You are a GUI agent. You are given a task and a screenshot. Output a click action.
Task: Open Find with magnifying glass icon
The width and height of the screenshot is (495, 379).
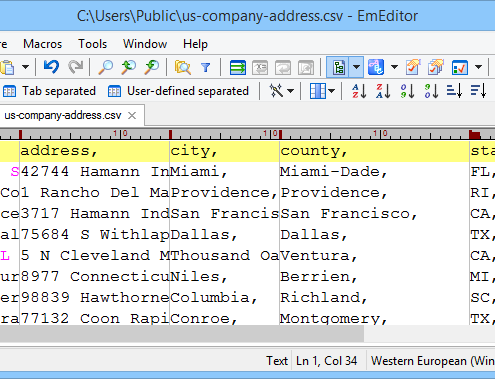tap(106, 67)
